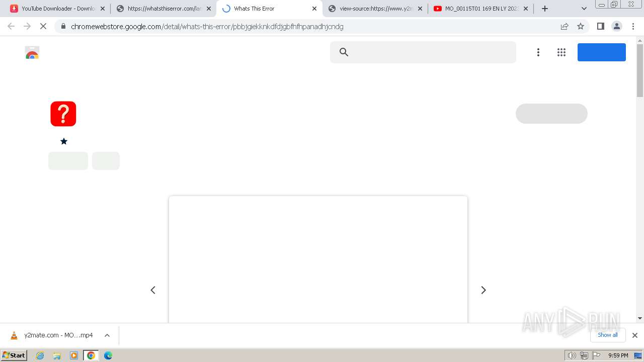Open the Chrome three-dot menu
644x362 pixels.
pyautogui.click(x=633, y=26)
